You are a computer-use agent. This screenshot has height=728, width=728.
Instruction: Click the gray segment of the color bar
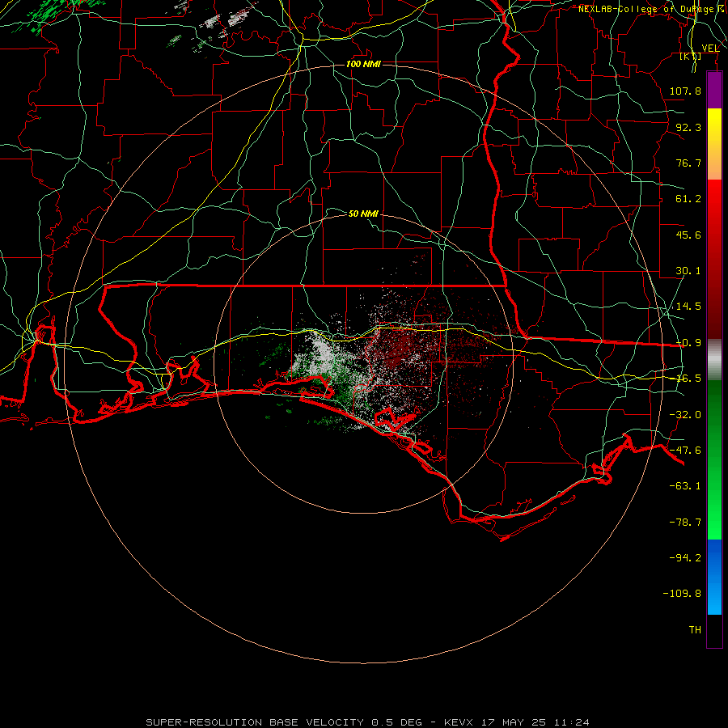714,360
